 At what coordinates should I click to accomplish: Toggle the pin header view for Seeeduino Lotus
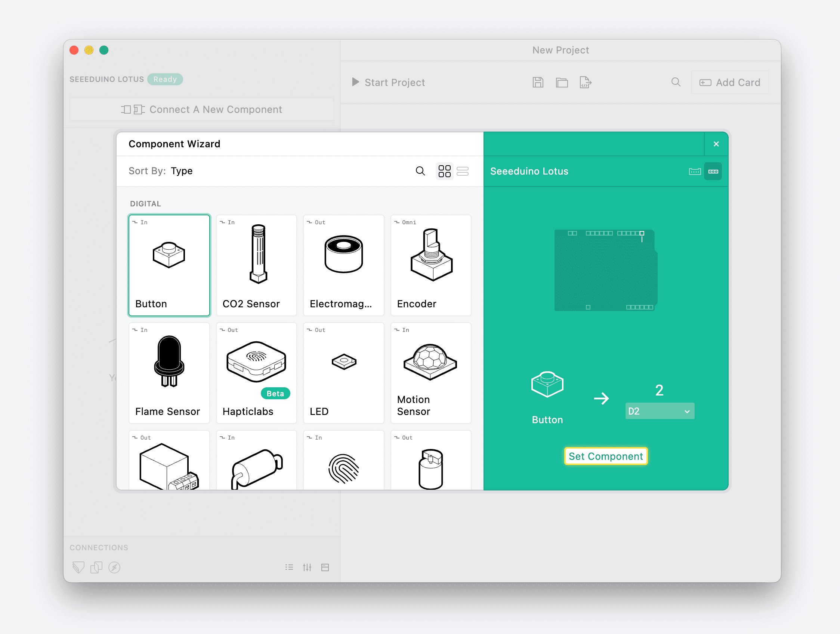[713, 171]
